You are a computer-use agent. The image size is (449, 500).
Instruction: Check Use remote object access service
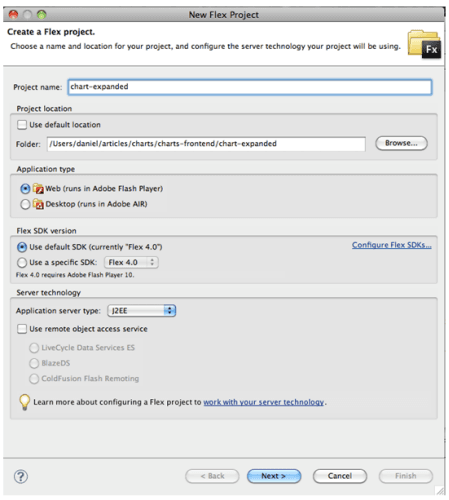pyautogui.click(x=22, y=329)
